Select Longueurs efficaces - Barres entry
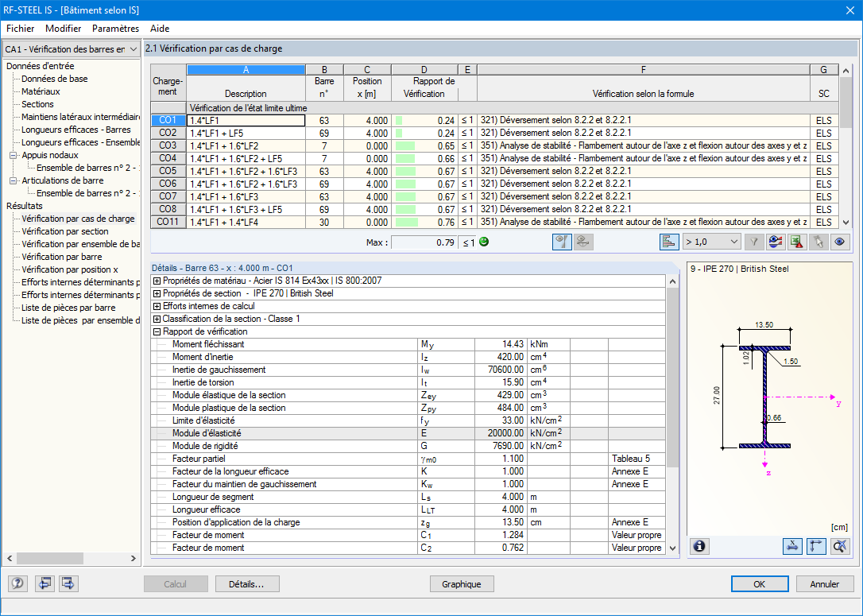 [x=76, y=130]
